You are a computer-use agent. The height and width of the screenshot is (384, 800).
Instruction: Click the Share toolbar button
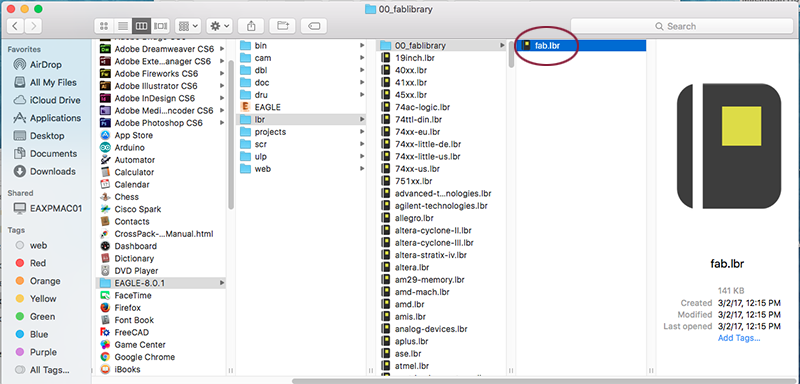click(251, 26)
